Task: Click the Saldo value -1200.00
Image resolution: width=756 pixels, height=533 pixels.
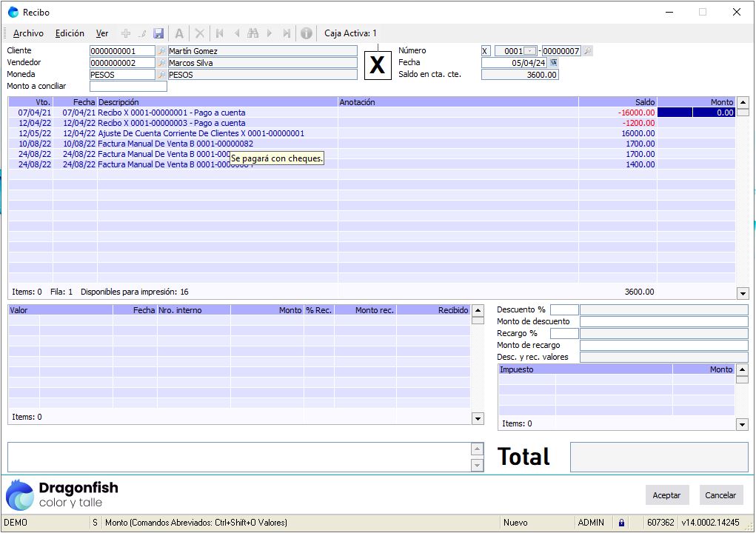Action: (638, 123)
